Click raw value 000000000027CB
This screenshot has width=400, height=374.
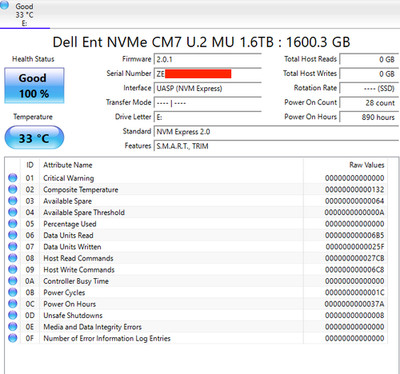(355, 258)
